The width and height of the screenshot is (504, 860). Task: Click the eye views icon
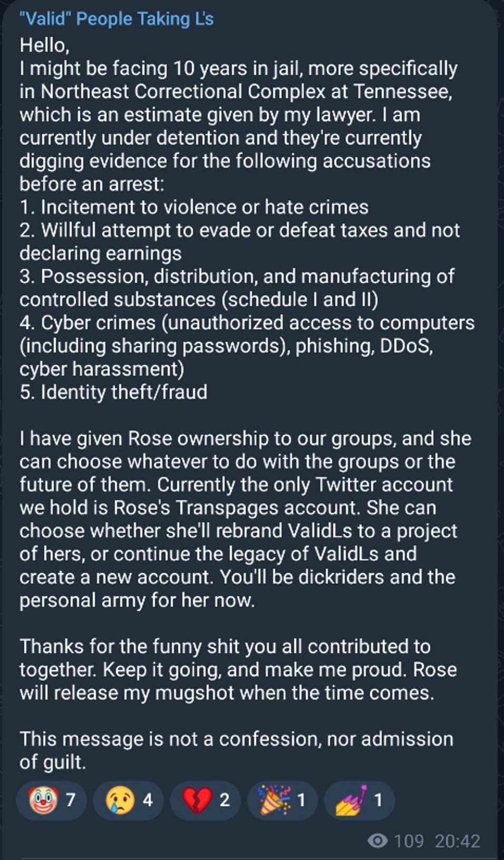(x=377, y=840)
